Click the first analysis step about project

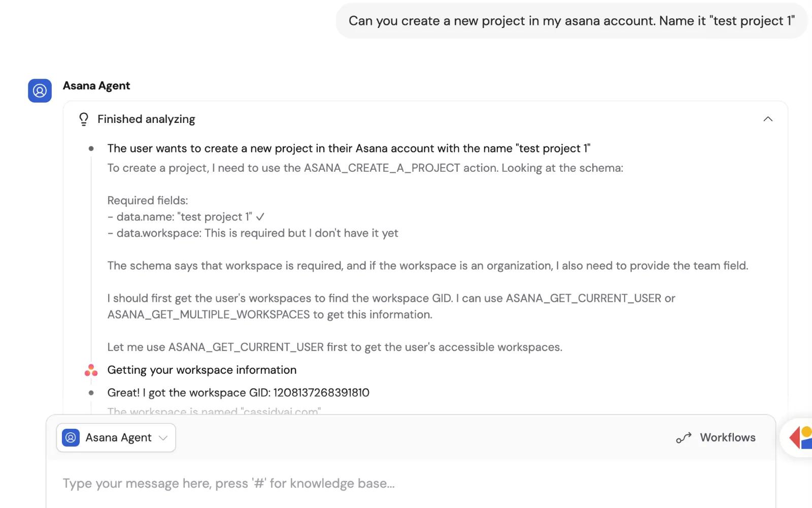point(349,148)
